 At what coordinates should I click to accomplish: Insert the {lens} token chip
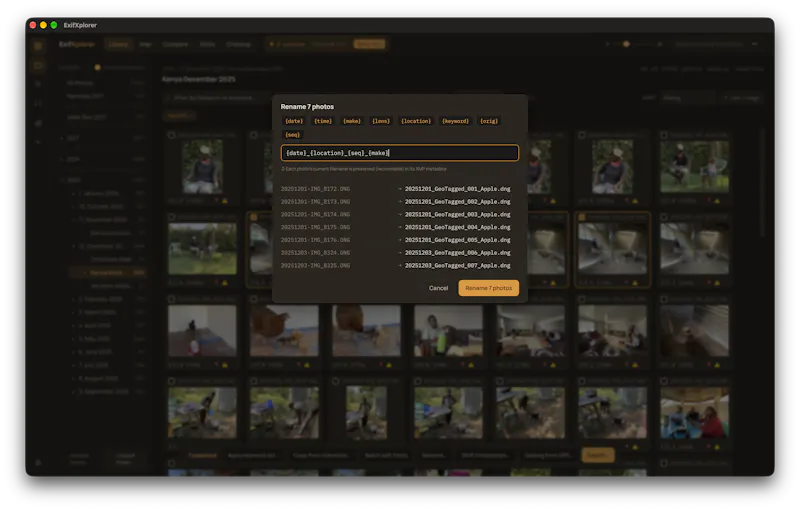[381, 121]
